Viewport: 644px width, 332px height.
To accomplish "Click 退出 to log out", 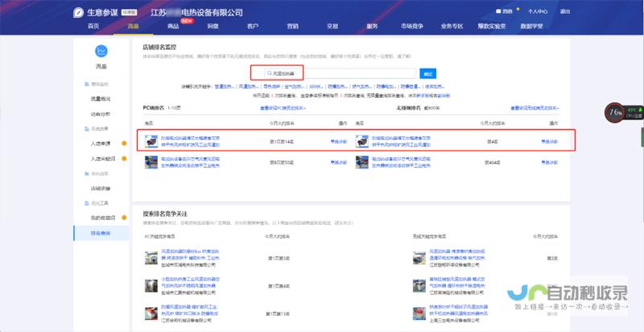I will tap(565, 11).
